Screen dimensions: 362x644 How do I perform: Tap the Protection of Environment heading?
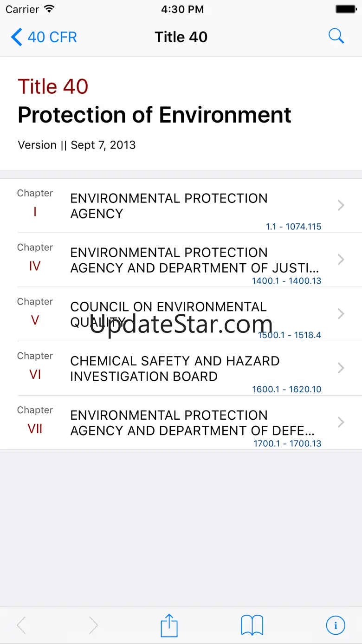point(155,115)
